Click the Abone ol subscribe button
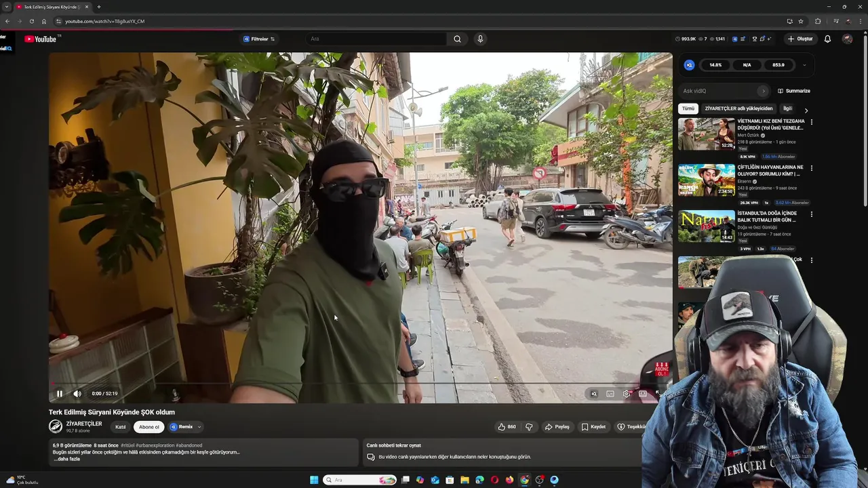This screenshot has width=868, height=488. tap(149, 427)
